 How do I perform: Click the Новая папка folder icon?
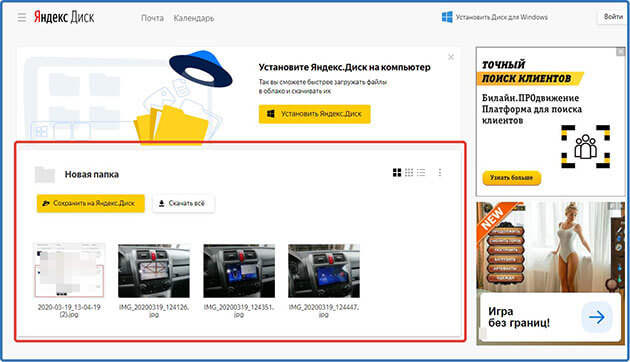coord(45,174)
